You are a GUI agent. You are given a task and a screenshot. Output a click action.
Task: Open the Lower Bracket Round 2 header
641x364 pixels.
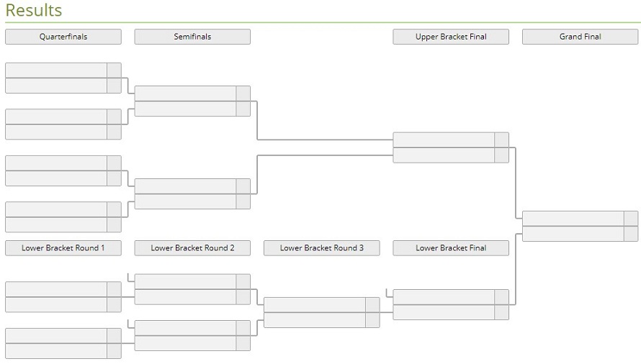tap(192, 248)
